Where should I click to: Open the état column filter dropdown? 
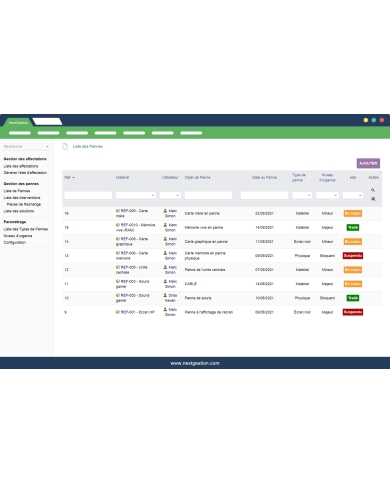[353, 195]
